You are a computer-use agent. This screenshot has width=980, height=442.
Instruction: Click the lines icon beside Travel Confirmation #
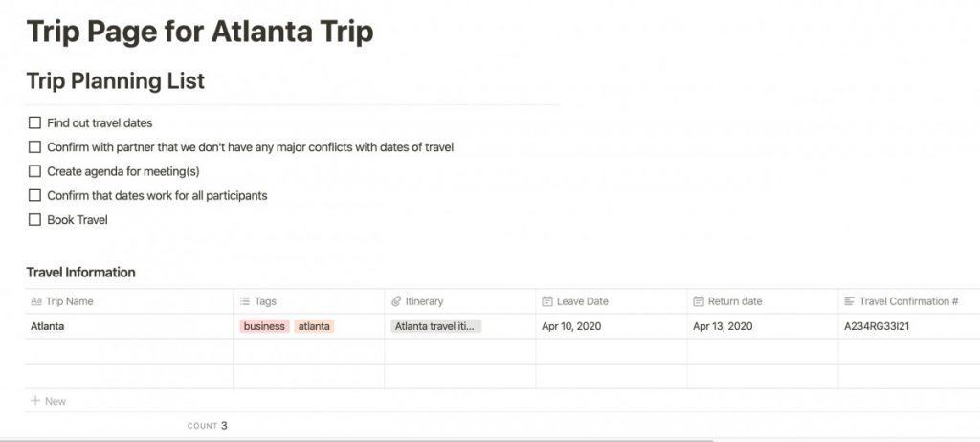[849, 301]
